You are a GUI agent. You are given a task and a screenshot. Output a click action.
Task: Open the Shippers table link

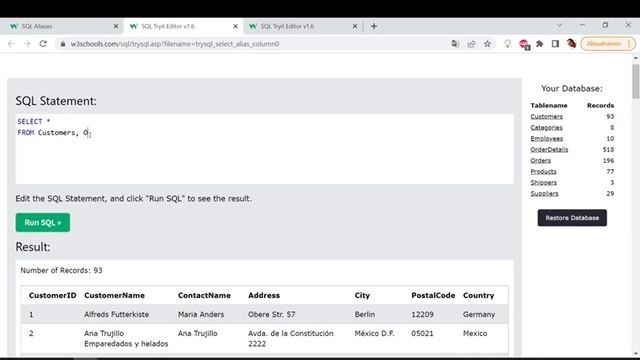tap(544, 183)
